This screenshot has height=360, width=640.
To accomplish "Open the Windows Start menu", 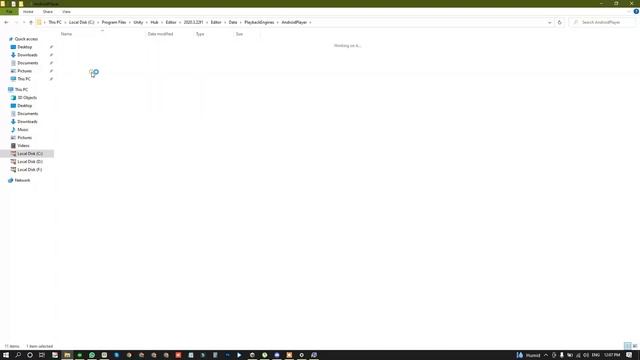I will [6, 355].
